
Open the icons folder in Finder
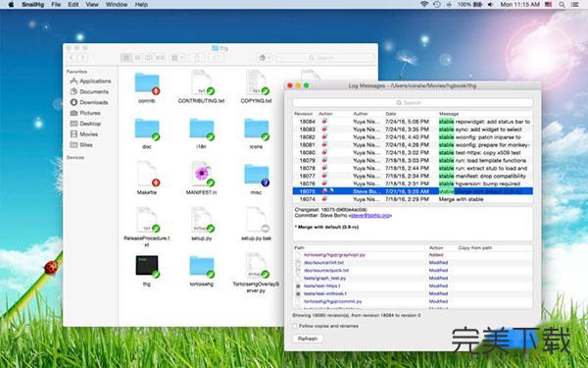coord(256,130)
